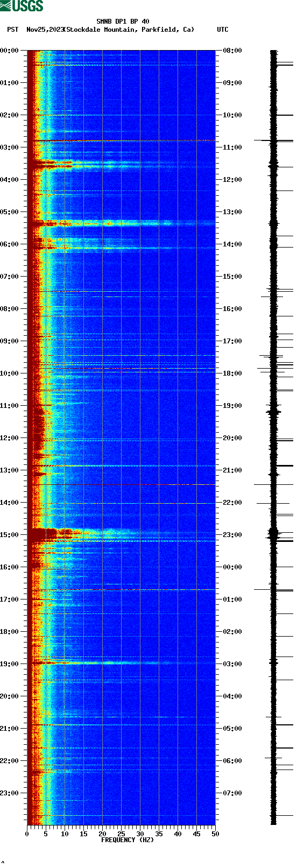Click the 25 Hz frequency tick label

(x=121, y=834)
